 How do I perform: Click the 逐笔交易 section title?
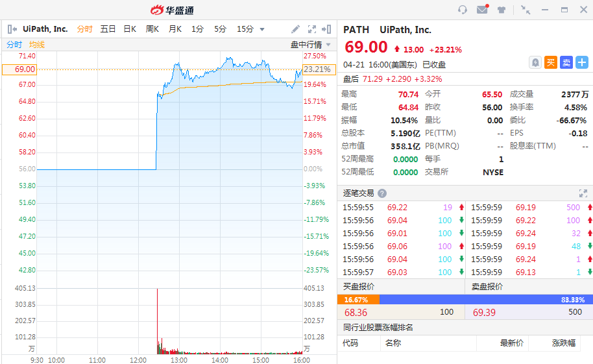tap(358, 193)
